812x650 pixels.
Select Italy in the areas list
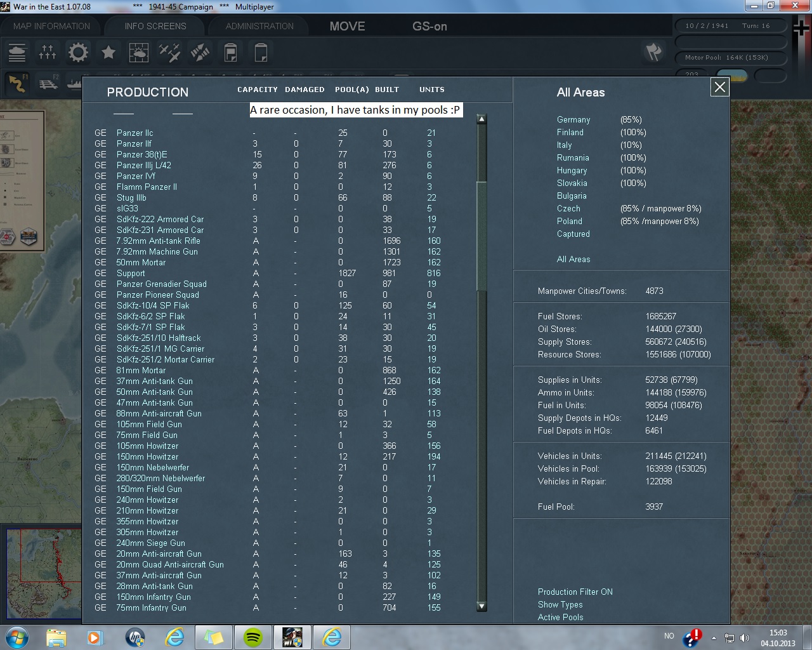[565, 145]
